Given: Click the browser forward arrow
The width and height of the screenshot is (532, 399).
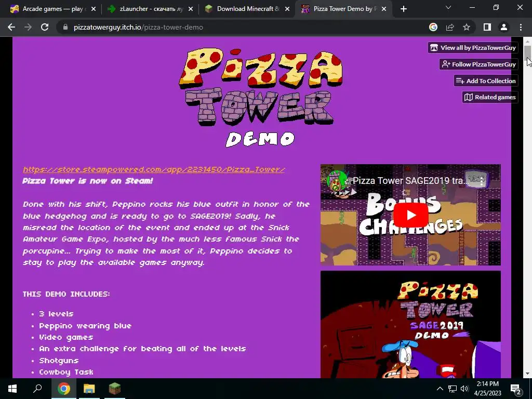Looking at the screenshot, I should pyautogui.click(x=28, y=27).
